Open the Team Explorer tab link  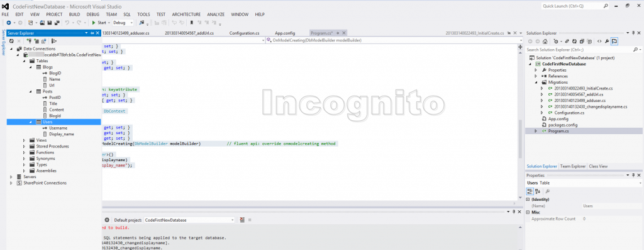[x=572, y=166]
